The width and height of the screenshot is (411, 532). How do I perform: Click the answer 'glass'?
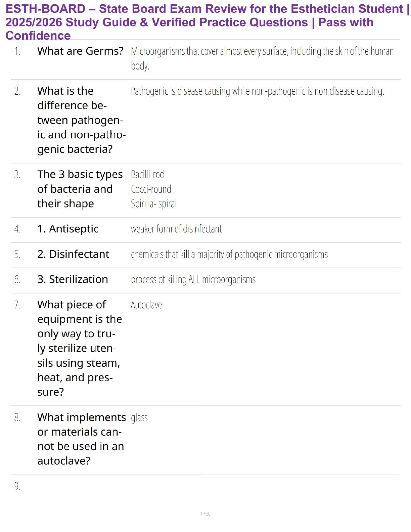point(139,418)
